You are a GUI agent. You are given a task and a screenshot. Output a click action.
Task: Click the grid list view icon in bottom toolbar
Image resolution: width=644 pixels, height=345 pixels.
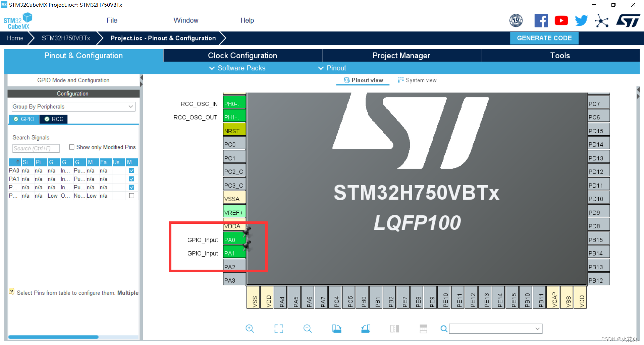(423, 329)
